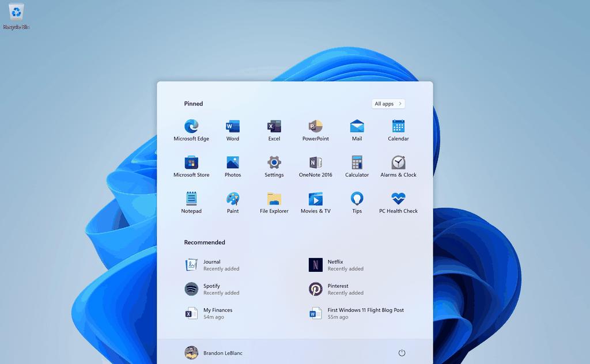Open Excel from the pinned apps
590x364 pixels.
point(274,130)
